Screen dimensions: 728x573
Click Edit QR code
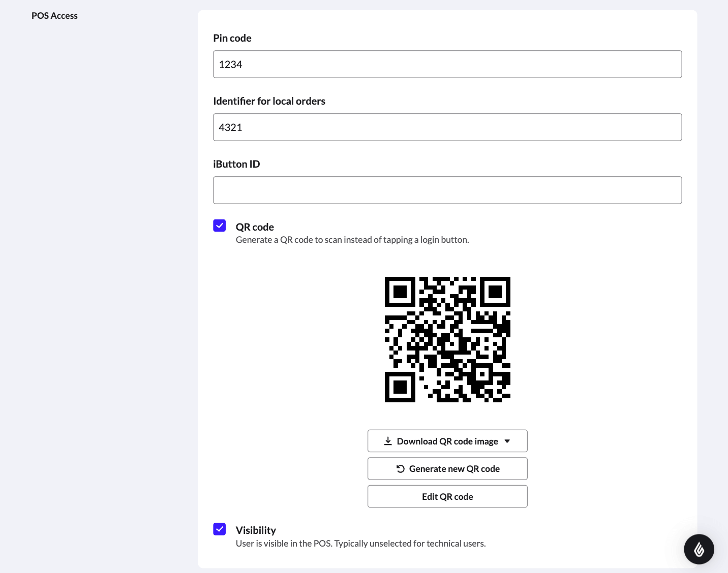(447, 496)
